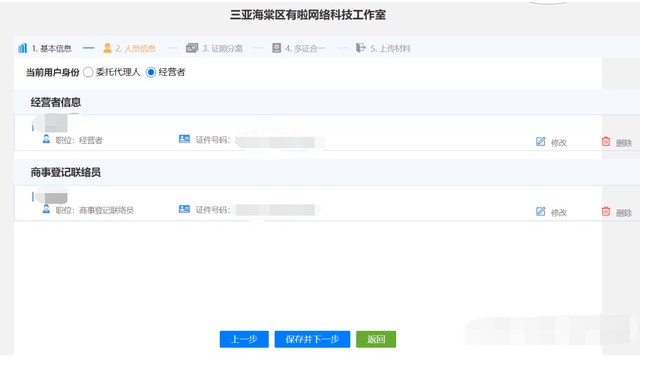646x374 pixels.
Task: Click the 人员信息 person step icon
Action: [x=108, y=48]
